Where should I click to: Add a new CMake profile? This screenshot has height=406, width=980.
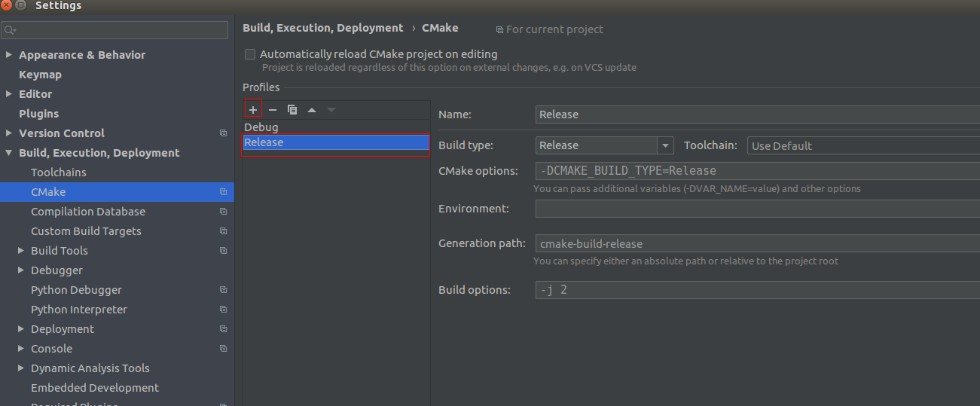point(253,110)
